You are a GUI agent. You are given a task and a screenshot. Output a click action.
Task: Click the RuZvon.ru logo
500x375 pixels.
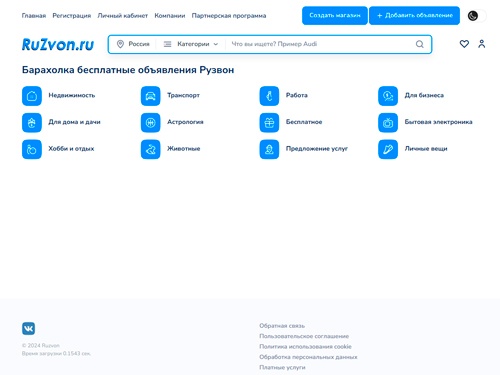pyautogui.click(x=58, y=44)
